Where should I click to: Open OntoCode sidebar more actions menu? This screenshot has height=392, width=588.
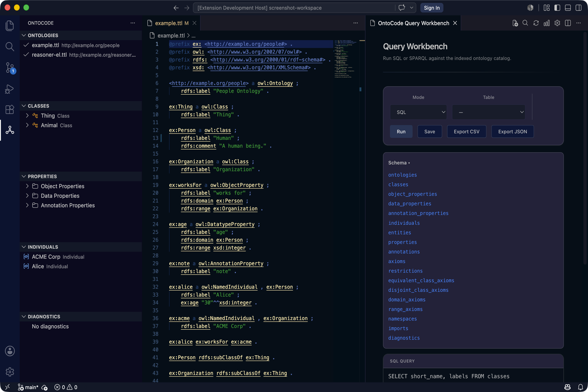pyautogui.click(x=133, y=23)
